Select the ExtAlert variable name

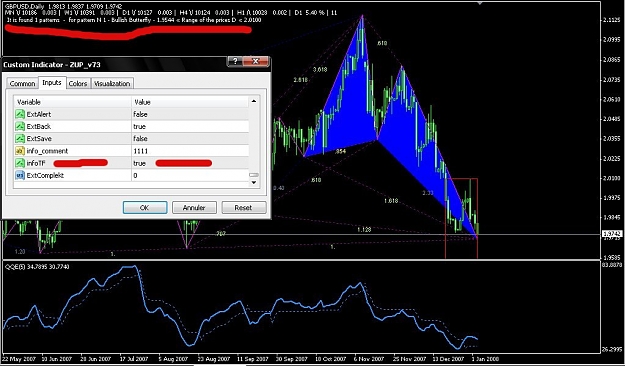[39, 114]
